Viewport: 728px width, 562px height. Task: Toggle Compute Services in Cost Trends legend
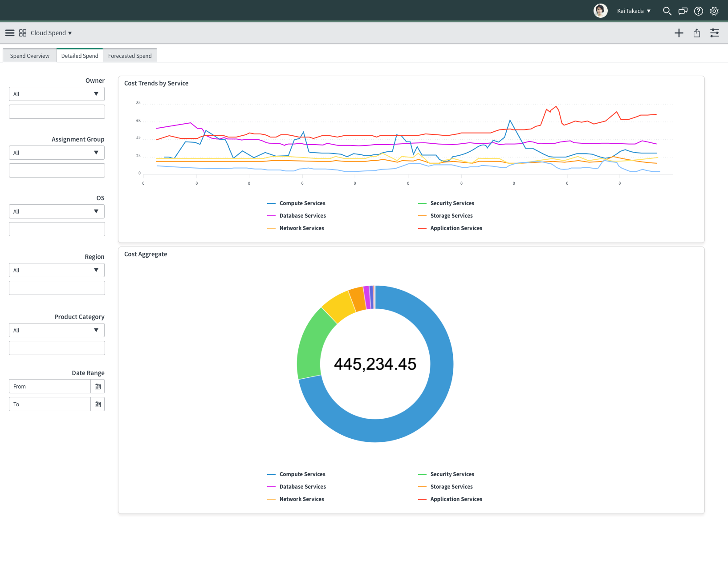pyautogui.click(x=296, y=203)
